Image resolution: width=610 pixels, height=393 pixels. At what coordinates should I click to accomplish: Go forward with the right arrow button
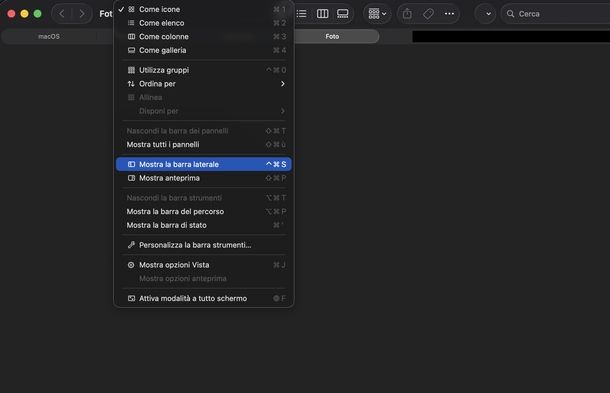click(82, 14)
